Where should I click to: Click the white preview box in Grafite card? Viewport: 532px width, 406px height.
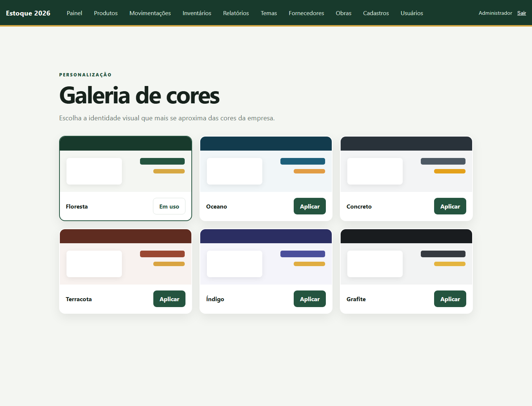pos(375,264)
